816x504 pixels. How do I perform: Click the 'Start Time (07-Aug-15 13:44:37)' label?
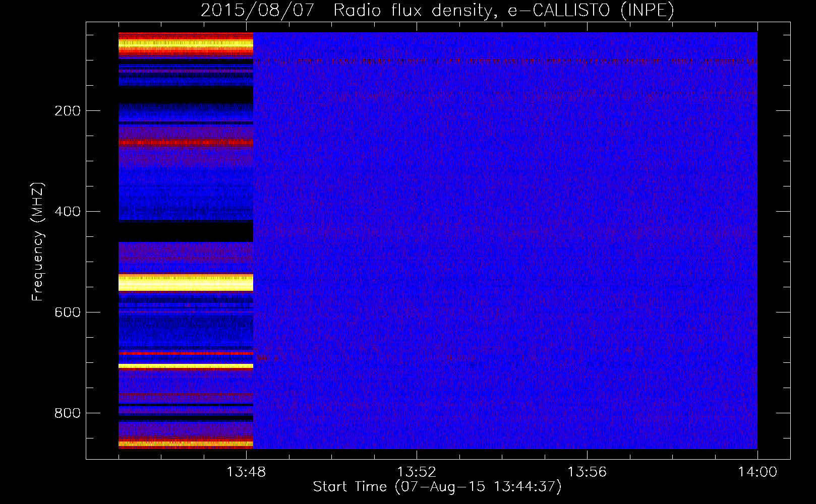(x=437, y=487)
